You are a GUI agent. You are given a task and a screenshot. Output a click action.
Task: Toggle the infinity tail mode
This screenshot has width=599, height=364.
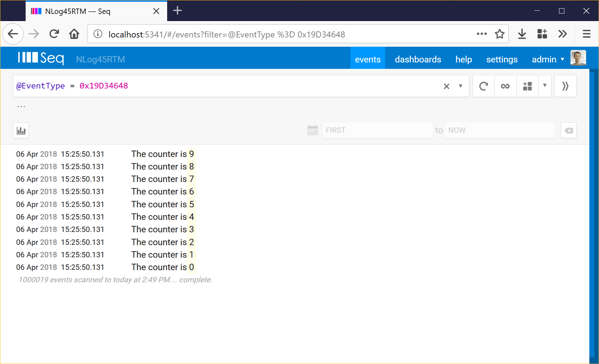point(505,86)
